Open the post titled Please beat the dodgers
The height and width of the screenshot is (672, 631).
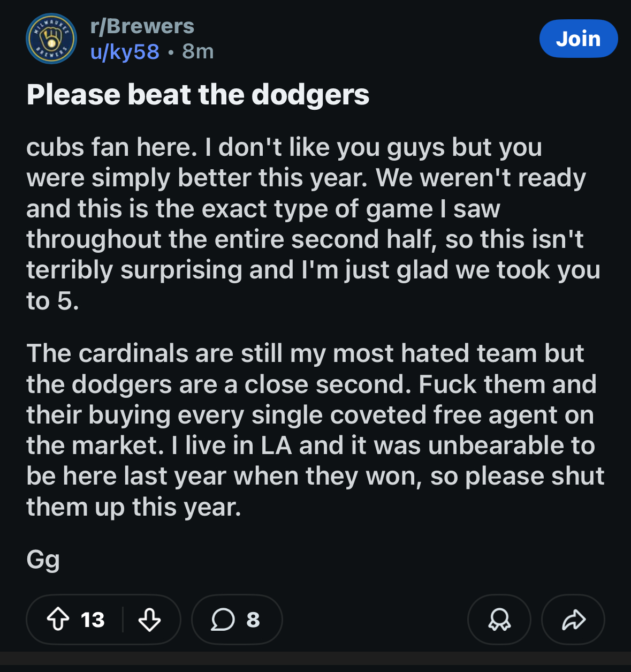point(198,95)
